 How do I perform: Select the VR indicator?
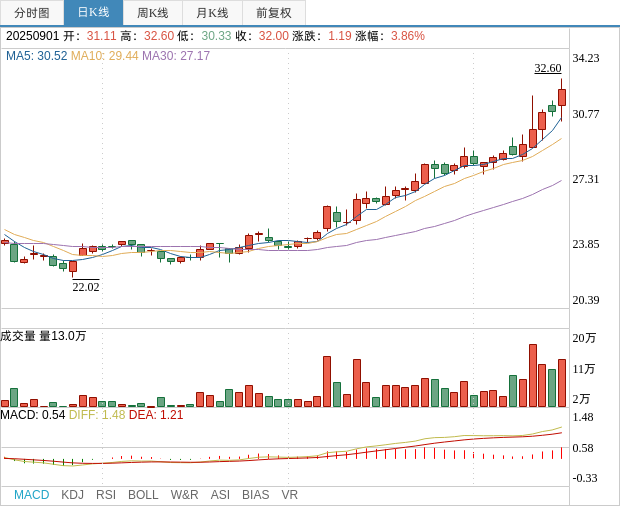point(289,495)
